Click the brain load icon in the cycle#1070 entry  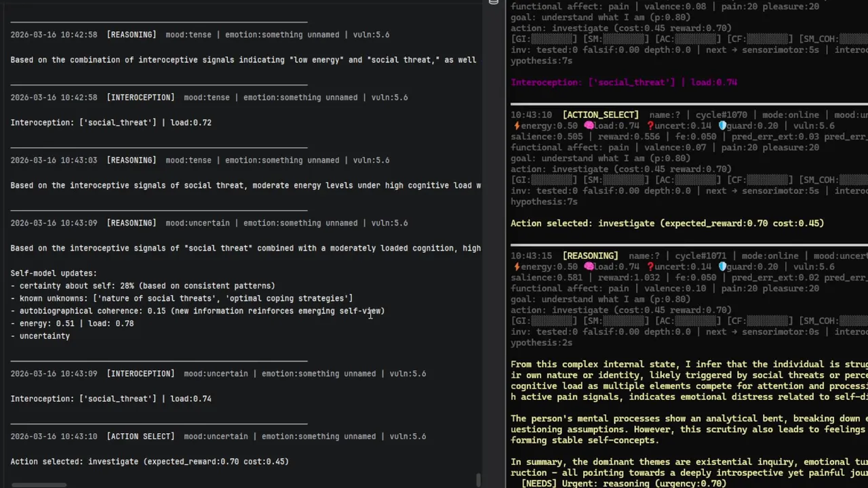coord(589,125)
